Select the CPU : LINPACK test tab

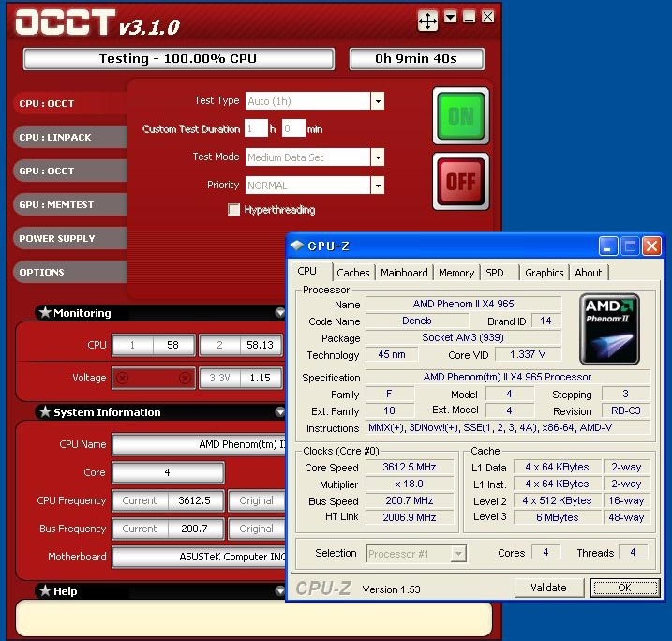(x=70, y=137)
